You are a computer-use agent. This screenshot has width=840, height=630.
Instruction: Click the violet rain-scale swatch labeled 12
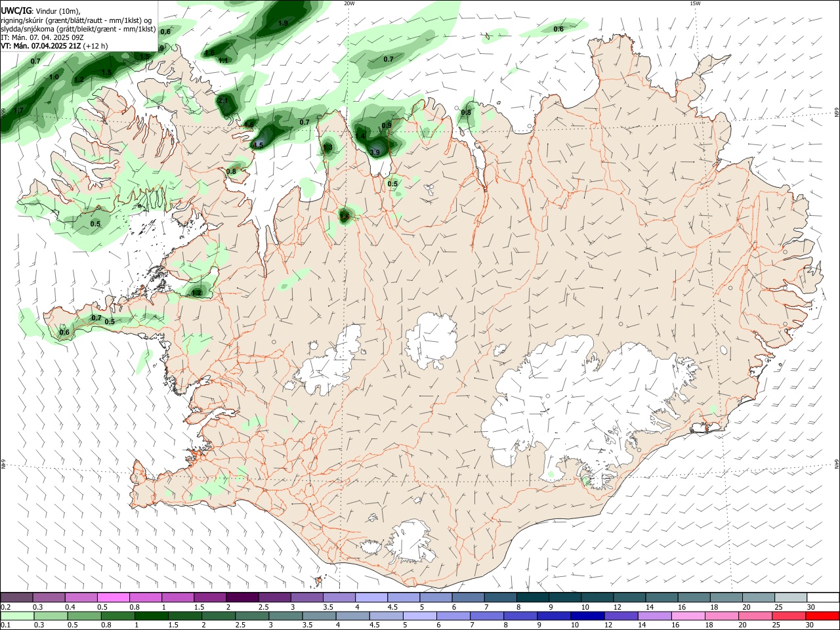[621, 616]
